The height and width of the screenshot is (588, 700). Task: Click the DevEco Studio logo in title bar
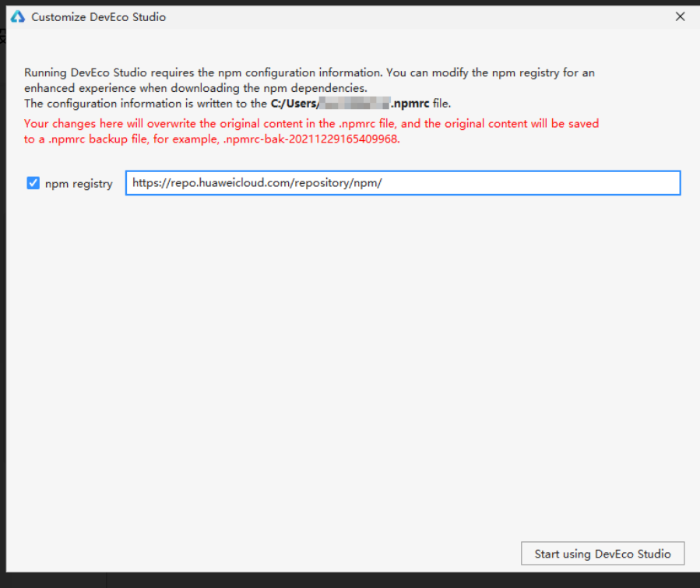coord(17,16)
